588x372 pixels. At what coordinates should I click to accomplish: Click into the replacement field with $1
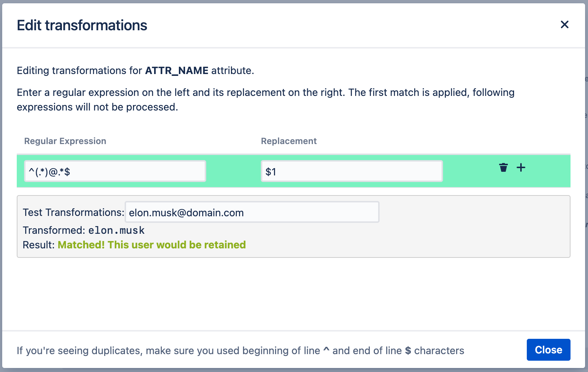point(352,171)
